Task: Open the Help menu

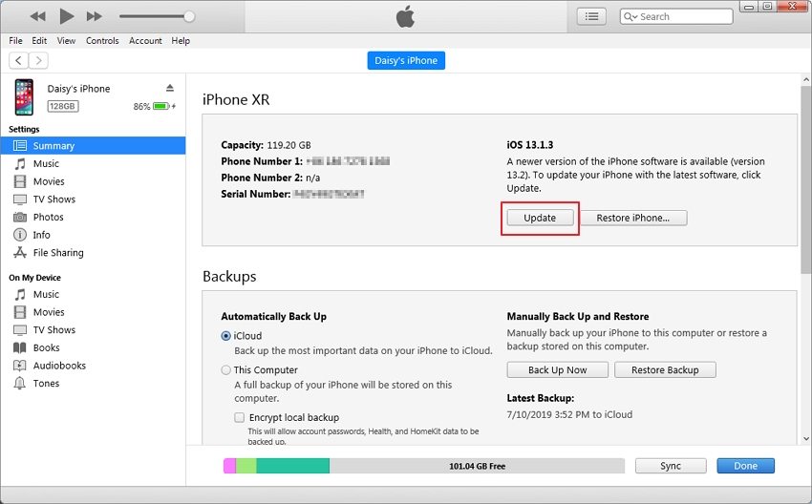Action: pos(181,40)
